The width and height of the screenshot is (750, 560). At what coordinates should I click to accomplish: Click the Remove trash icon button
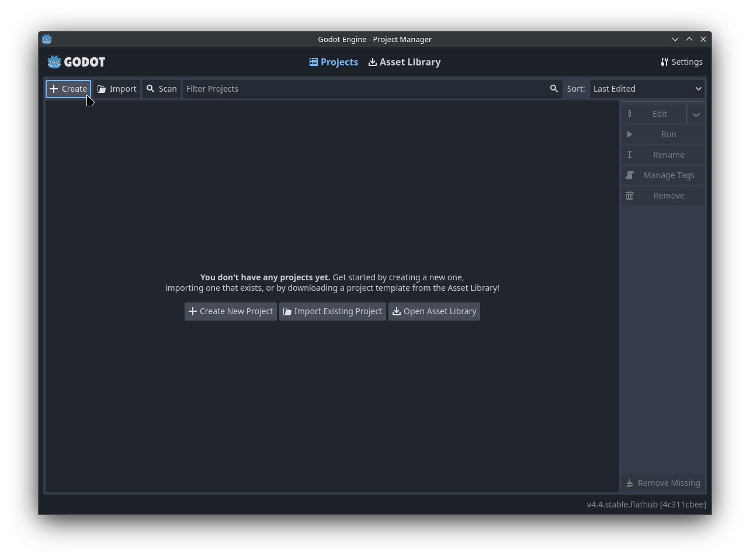pyautogui.click(x=662, y=196)
